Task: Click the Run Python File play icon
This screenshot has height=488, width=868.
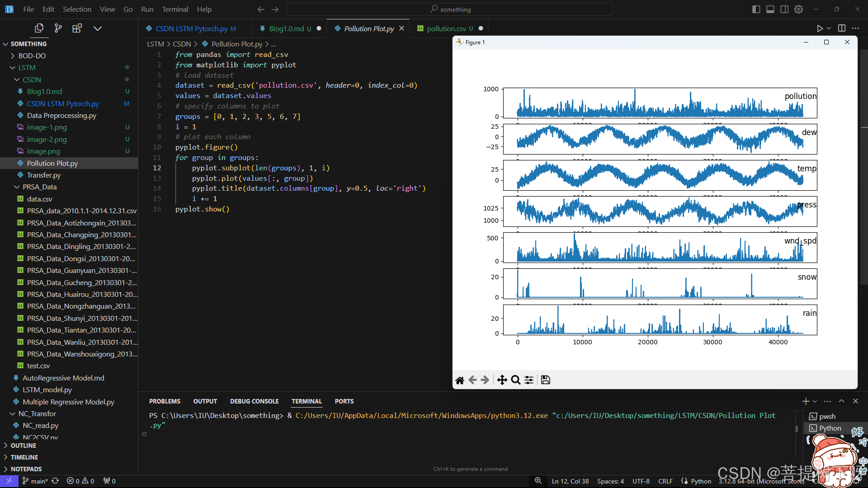Action: tap(820, 28)
